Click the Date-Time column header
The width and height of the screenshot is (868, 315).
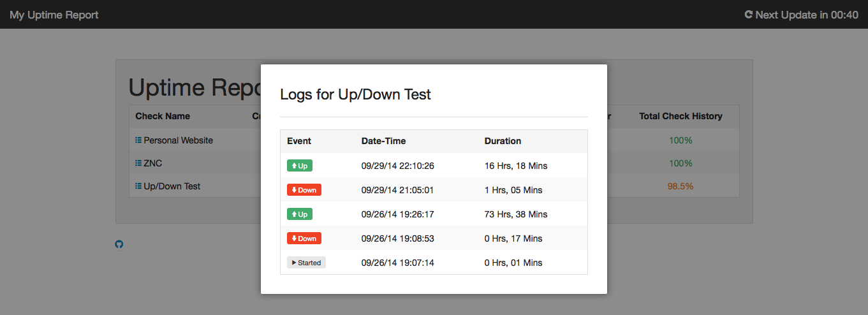point(384,141)
